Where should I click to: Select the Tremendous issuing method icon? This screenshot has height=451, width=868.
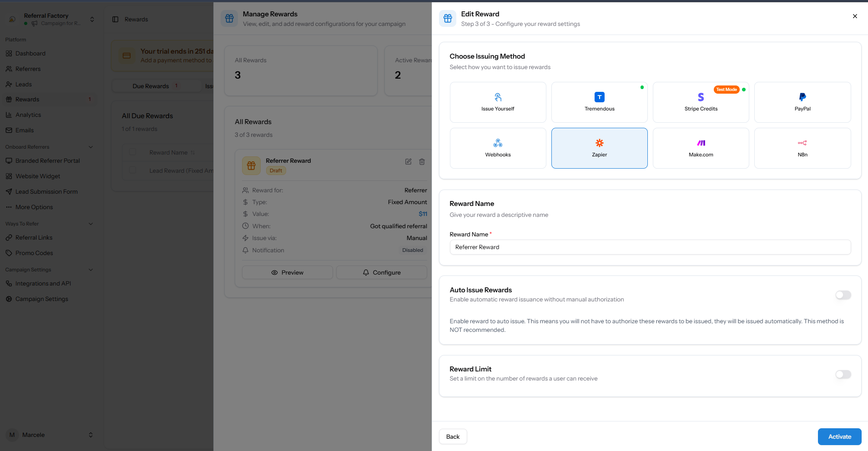point(599,97)
